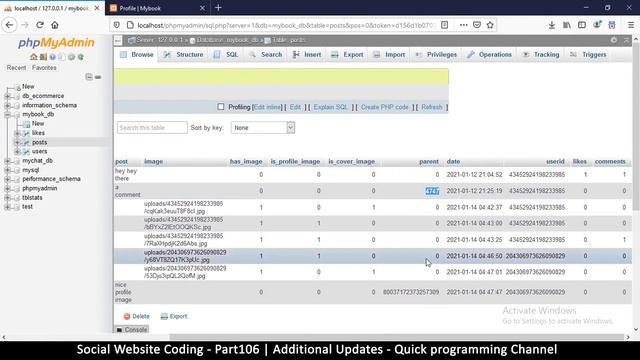Open the Search tab
The image size is (640, 360).
coord(266,55)
